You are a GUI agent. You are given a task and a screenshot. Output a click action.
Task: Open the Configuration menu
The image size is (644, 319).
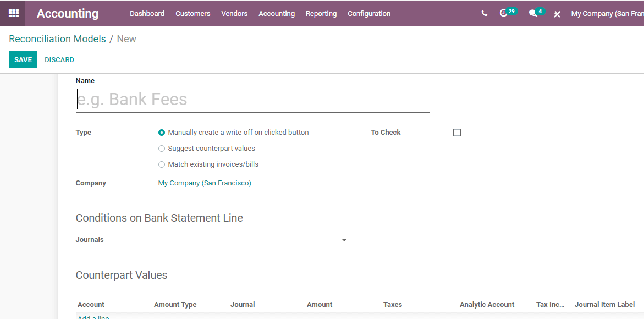369,14
